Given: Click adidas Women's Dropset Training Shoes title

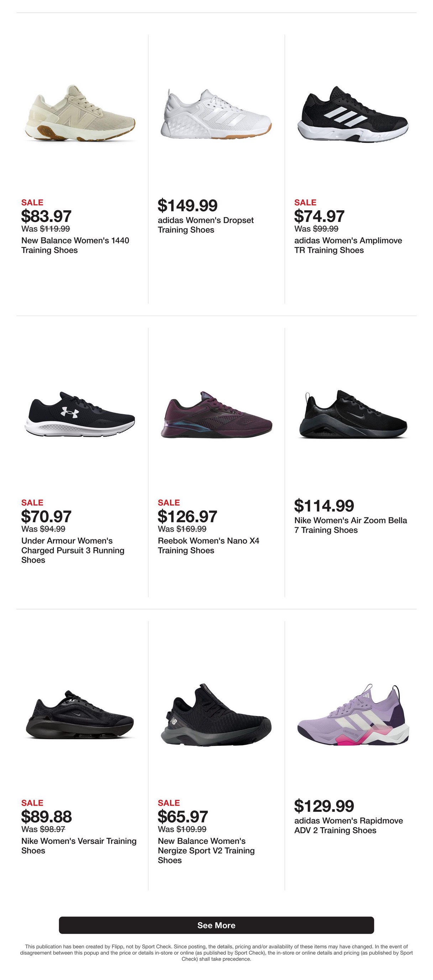Looking at the screenshot, I should pyautogui.click(x=205, y=225).
